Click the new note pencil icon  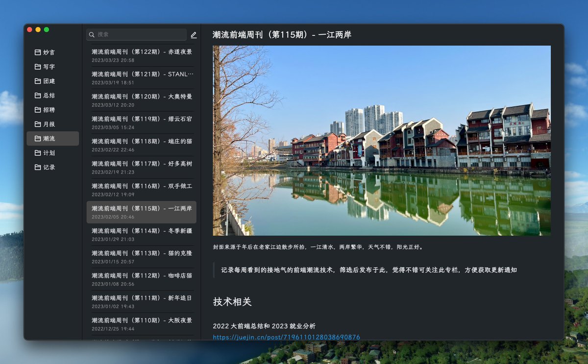tap(193, 35)
